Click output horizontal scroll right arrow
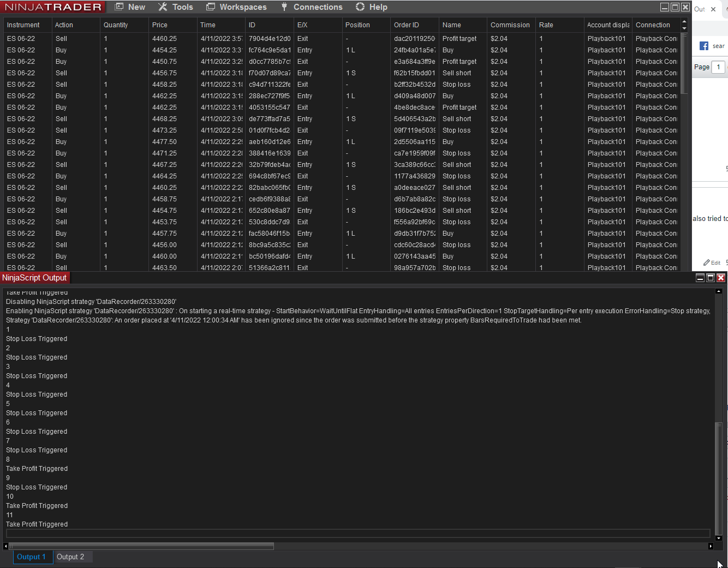Screen dimensions: 728x568 point(711,546)
